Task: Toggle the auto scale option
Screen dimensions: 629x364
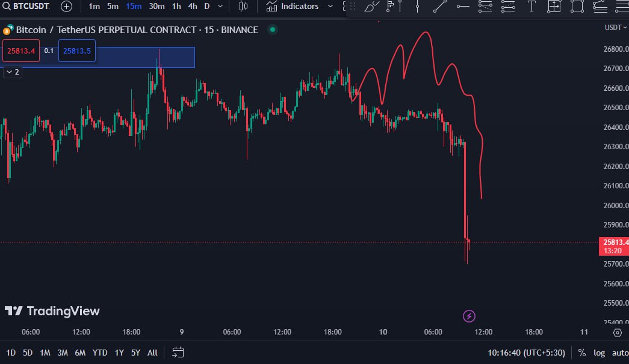Action: pos(620,353)
